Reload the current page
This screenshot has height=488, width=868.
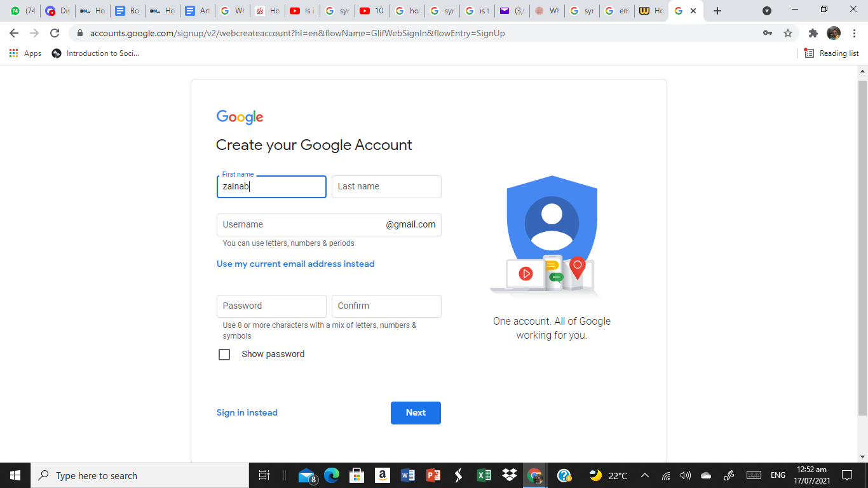(x=55, y=33)
